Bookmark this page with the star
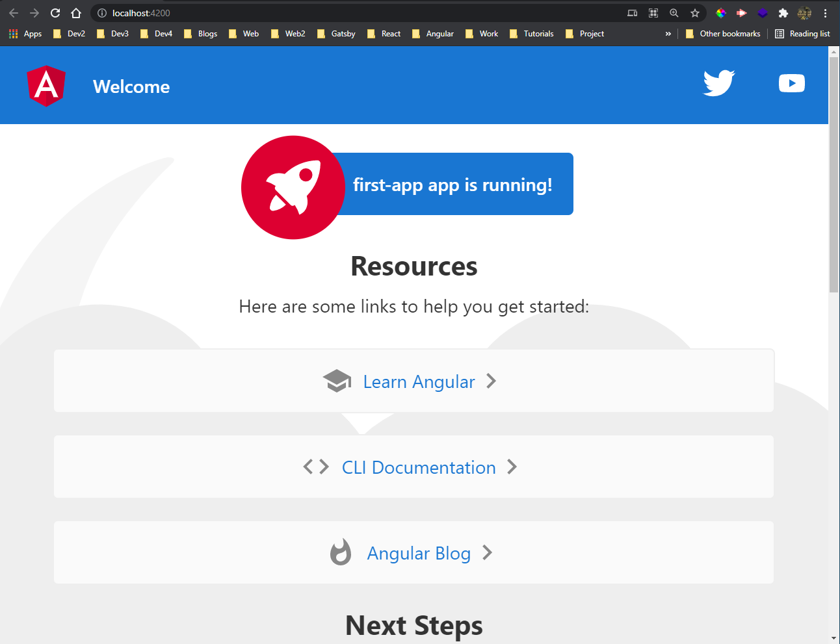The height and width of the screenshot is (644, 840). (x=695, y=13)
